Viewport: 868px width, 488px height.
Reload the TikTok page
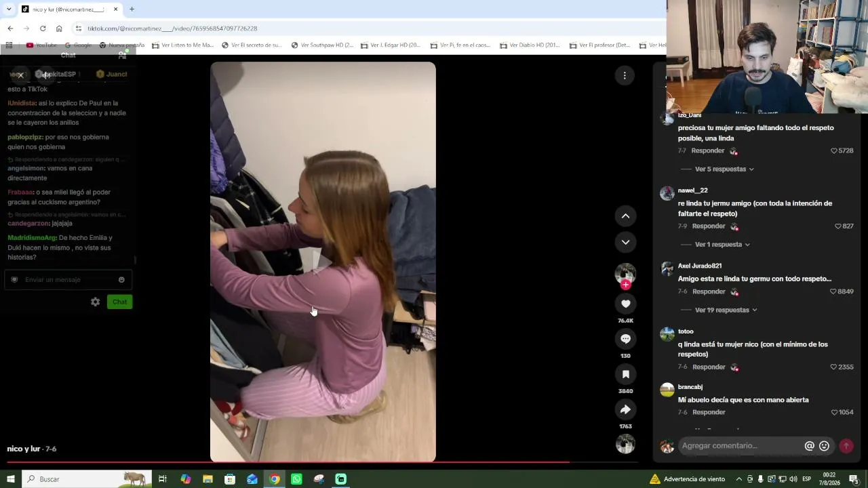[43, 28]
